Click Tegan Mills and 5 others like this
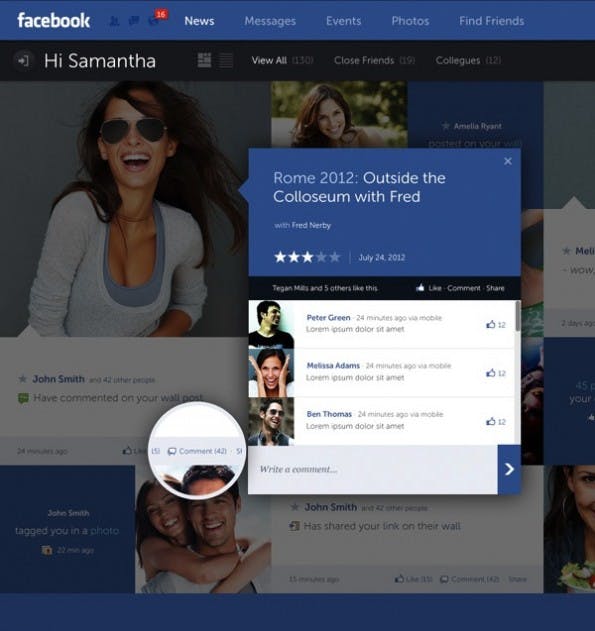Image resolution: width=595 pixels, height=631 pixels. (325, 288)
